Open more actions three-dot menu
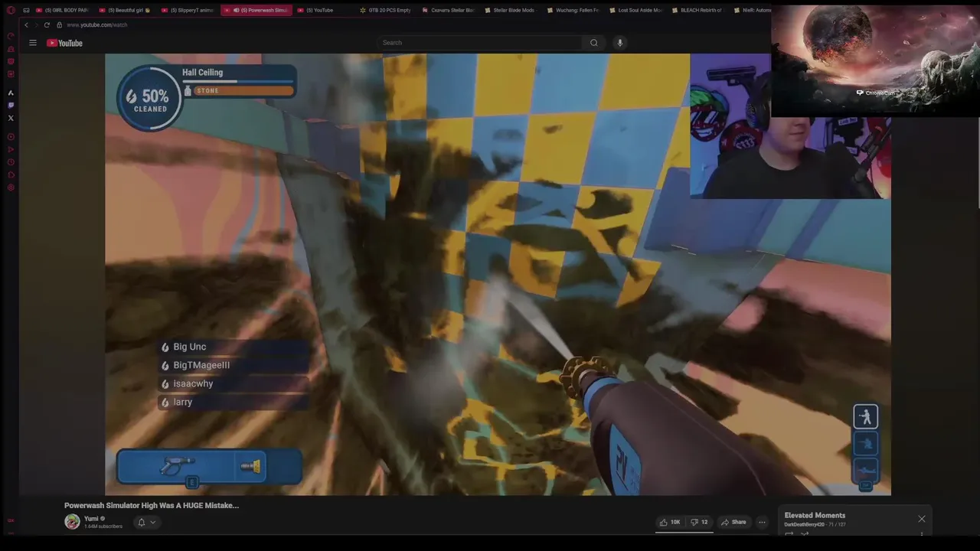 [x=762, y=522]
